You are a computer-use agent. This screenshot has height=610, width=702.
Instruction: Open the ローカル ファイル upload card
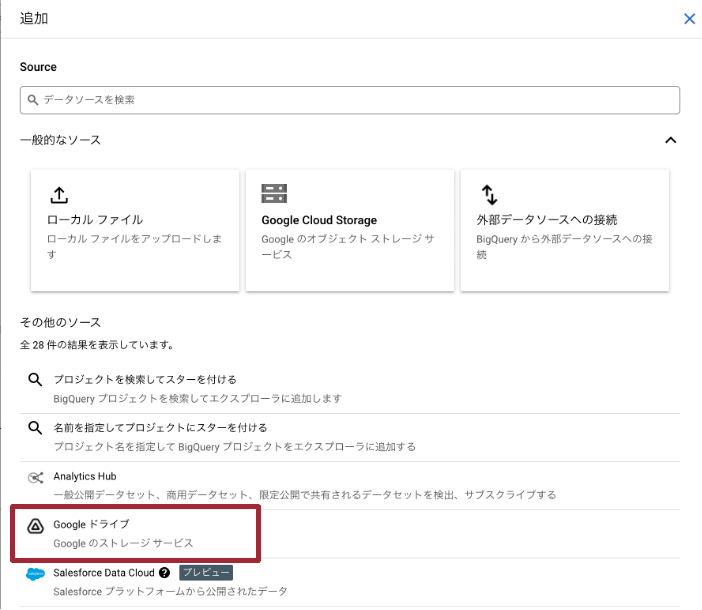click(135, 230)
